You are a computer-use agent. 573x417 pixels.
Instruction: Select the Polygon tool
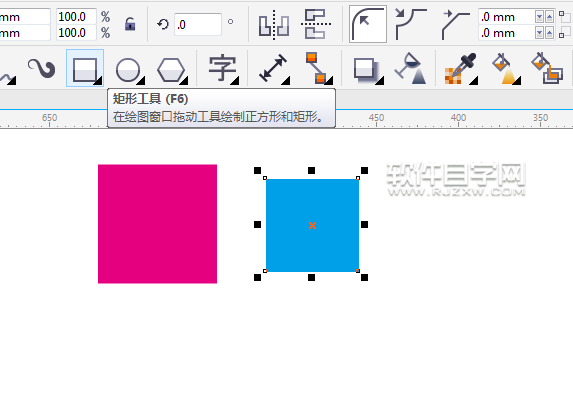(172, 69)
